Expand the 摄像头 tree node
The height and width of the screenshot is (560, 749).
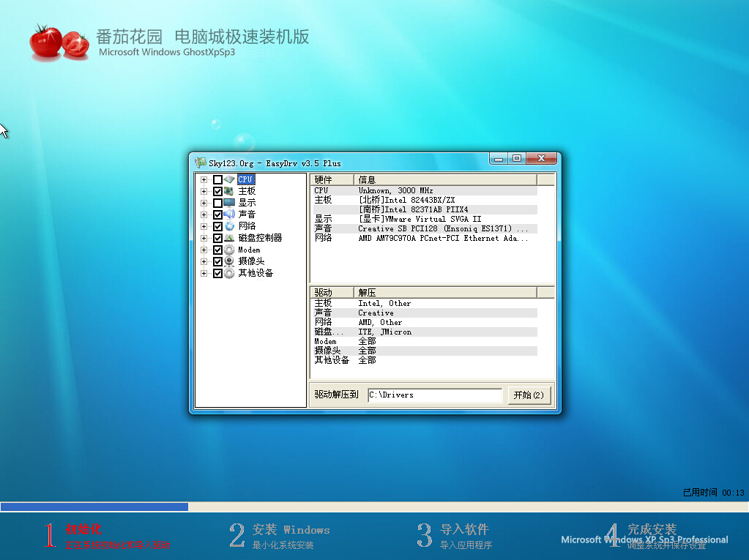204,261
